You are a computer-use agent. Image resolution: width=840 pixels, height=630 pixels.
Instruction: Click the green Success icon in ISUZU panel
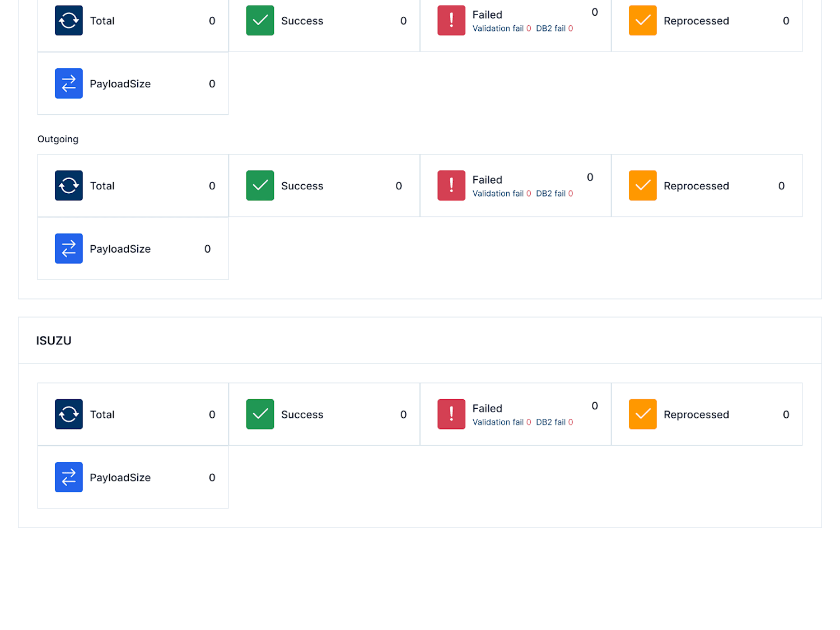pos(260,414)
